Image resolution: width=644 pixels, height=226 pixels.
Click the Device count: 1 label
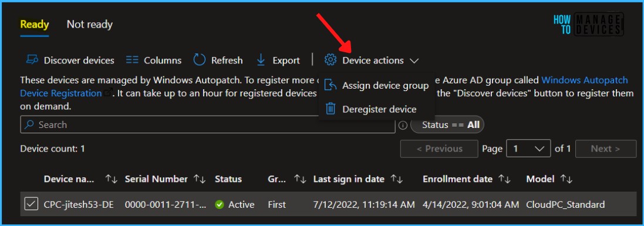tap(53, 149)
